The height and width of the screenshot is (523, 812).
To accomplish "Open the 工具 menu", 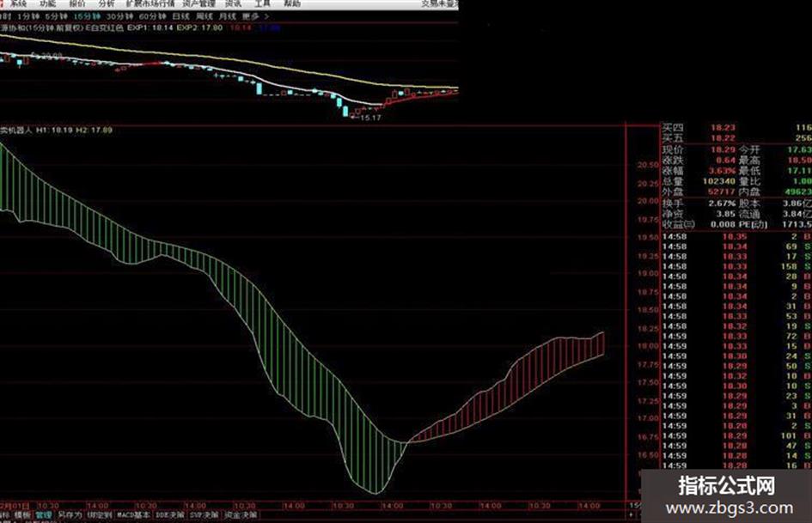I will (x=263, y=3).
